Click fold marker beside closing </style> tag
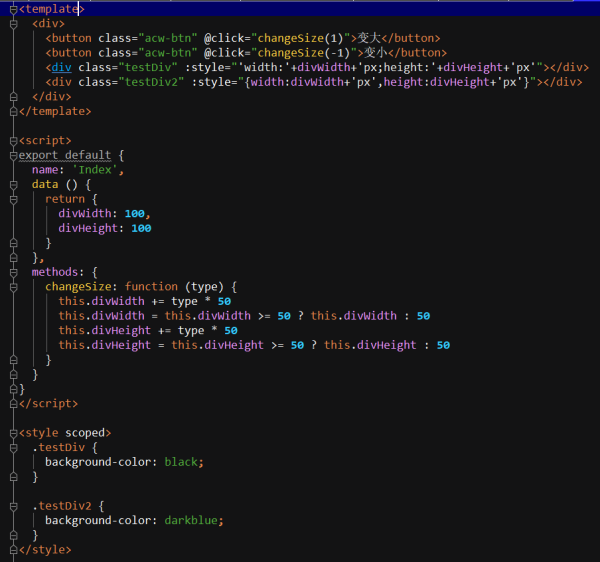 13,550
